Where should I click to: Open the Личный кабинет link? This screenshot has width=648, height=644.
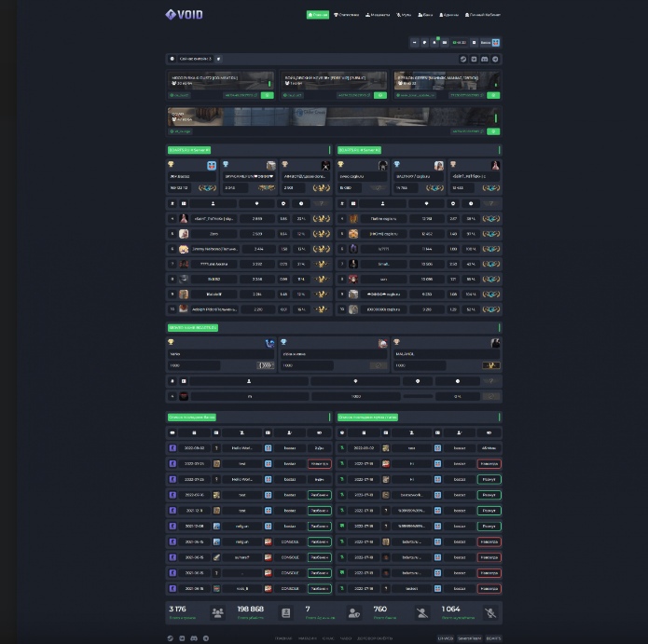(x=483, y=15)
